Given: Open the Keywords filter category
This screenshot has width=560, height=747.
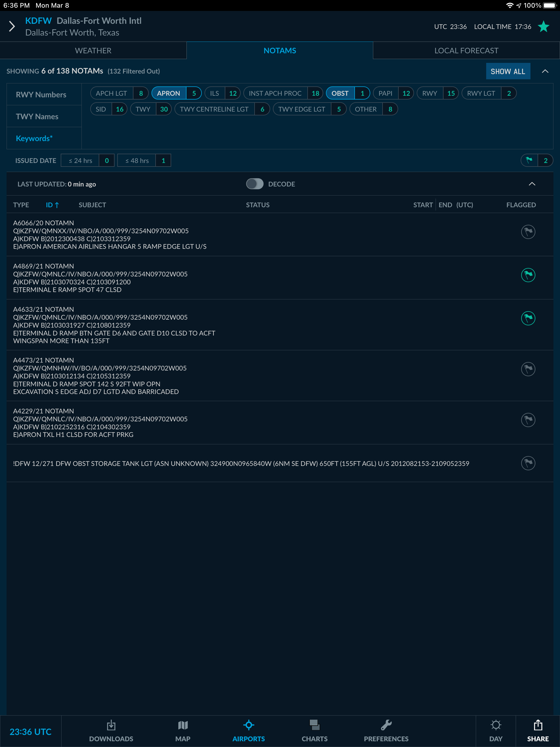Looking at the screenshot, I should (x=34, y=138).
